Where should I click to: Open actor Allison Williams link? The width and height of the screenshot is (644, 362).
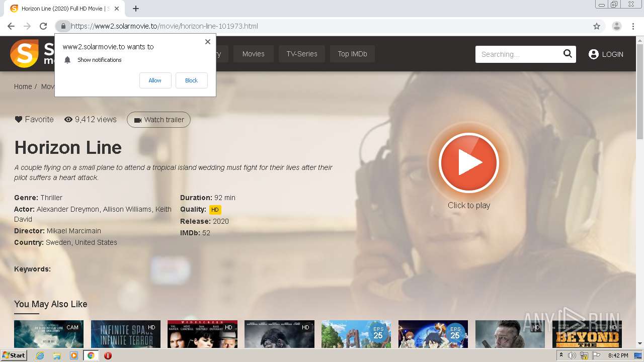127,209
